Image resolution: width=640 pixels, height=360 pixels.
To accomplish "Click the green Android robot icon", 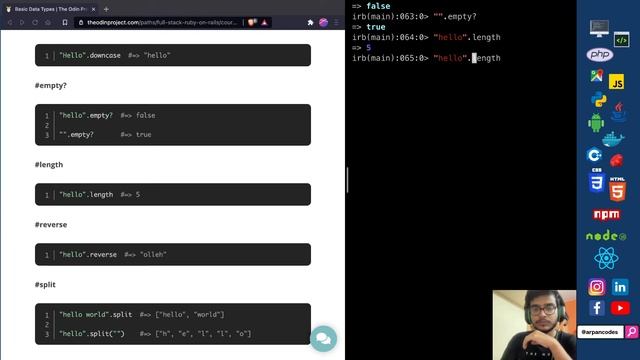I will pos(596,122).
